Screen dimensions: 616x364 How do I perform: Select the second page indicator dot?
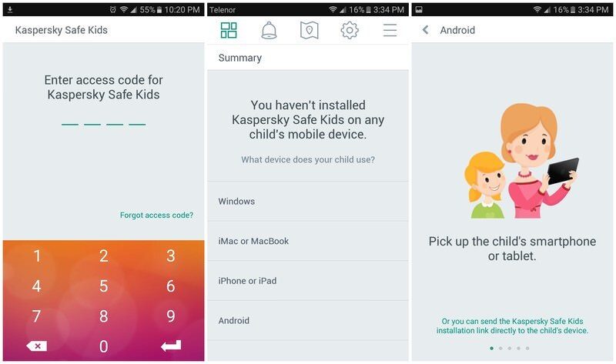[x=500, y=349]
